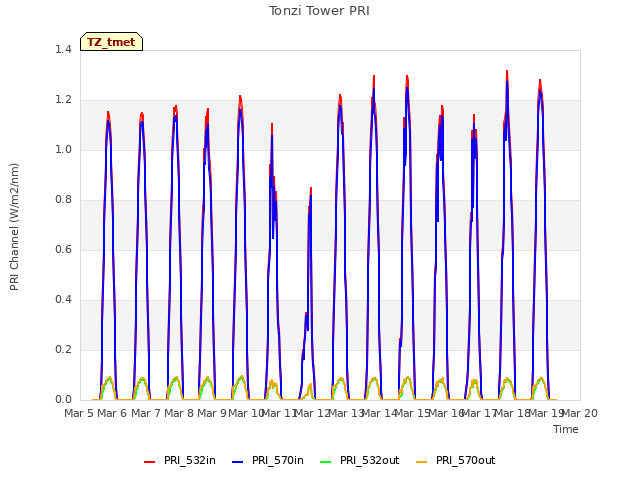
Task: Click the Mar 14 x-axis tick label
Action: pos(380,413)
